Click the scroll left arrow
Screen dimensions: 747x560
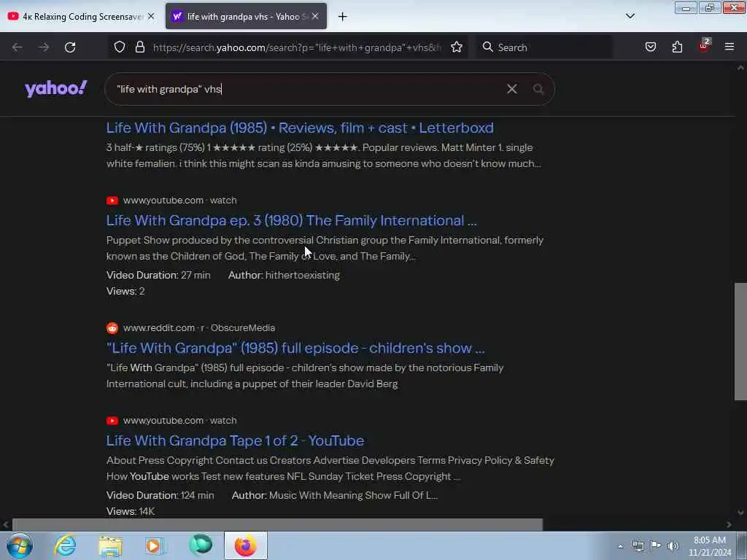pos(6,524)
